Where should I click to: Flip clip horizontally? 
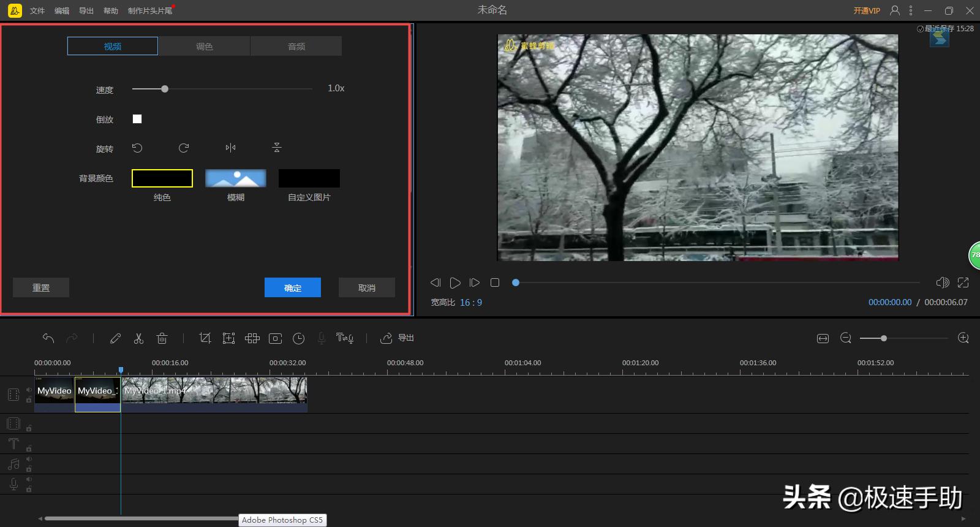pos(230,148)
